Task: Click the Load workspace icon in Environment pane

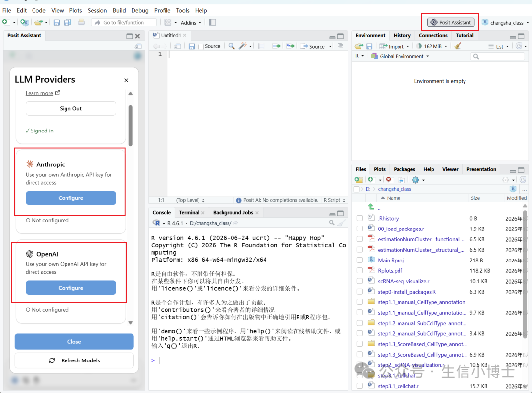Action: click(359, 46)
